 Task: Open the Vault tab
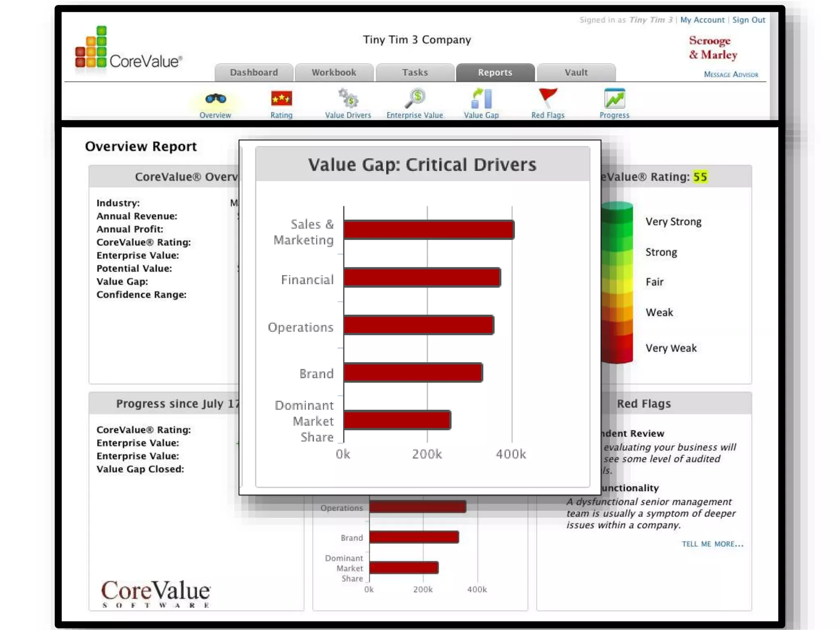click(x=576, y=73)
